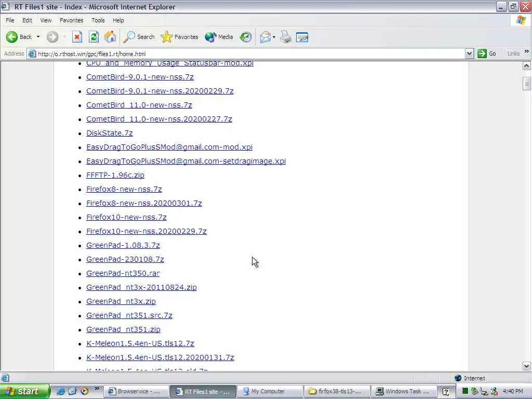Open GreenPad_nt351.zip link

(123, 329)
